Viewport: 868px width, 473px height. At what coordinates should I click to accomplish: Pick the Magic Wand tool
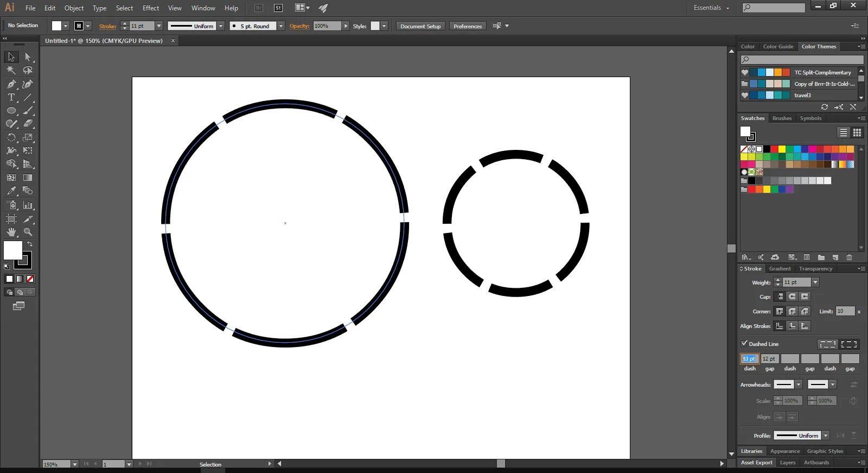[11, 70]
